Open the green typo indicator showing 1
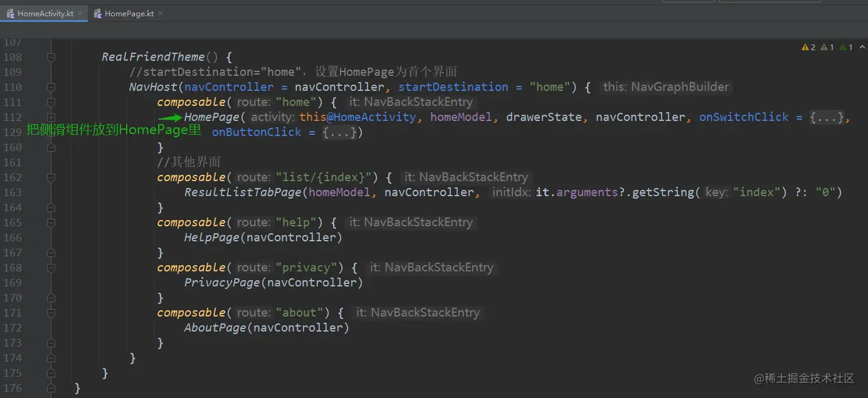The image size is (868, 398). 846,47
